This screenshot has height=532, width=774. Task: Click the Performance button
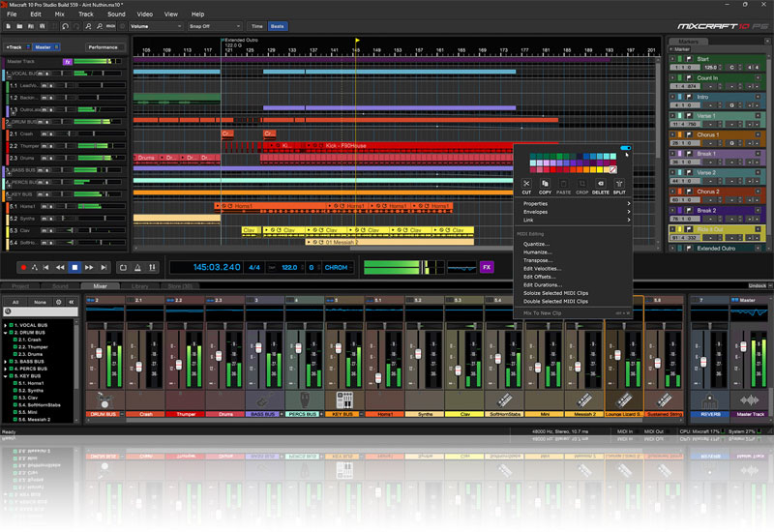click(104, 46)
